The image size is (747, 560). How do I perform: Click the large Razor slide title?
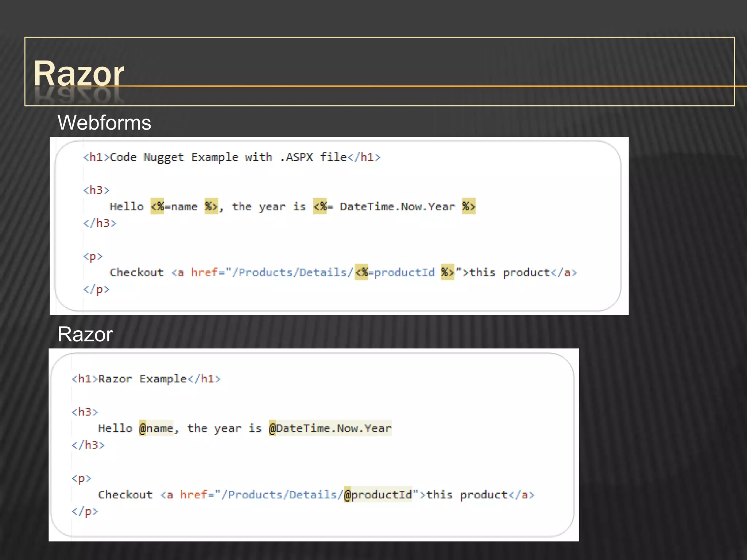tap(78, 74)
